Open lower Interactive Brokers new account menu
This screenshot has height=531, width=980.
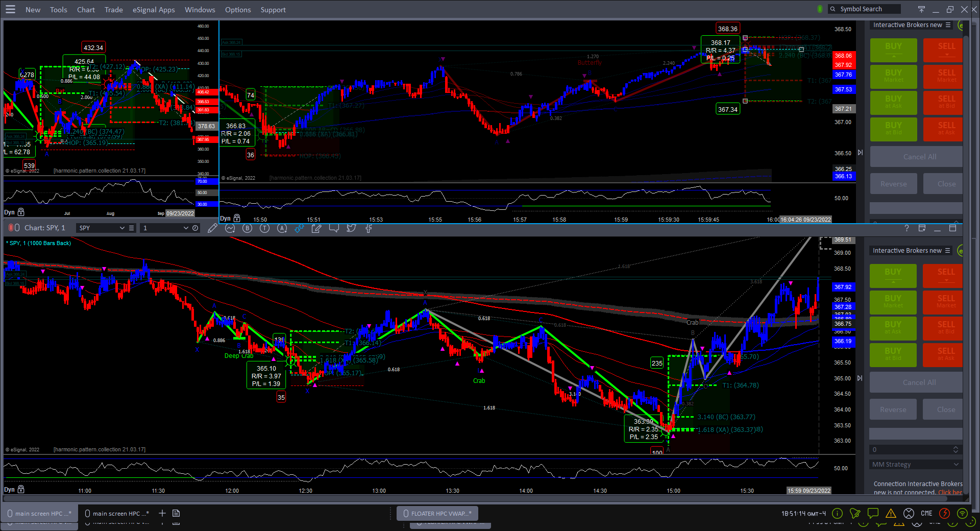947,251
